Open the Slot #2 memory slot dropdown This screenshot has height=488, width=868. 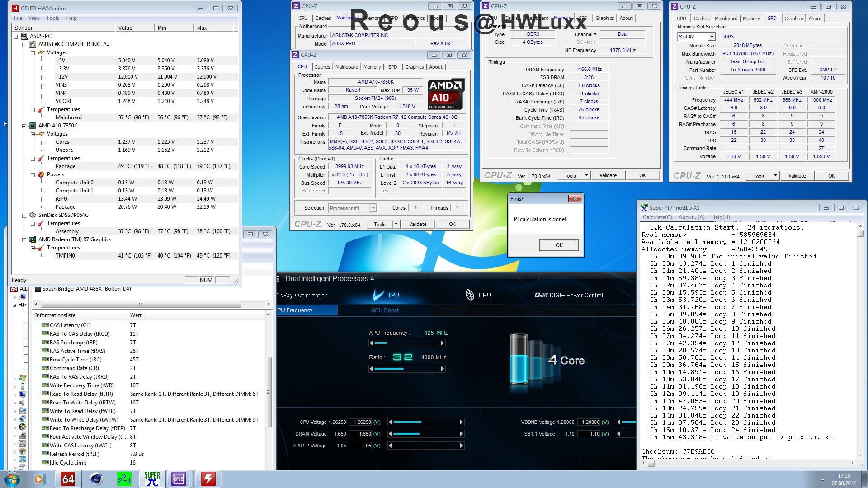[711, 37]
